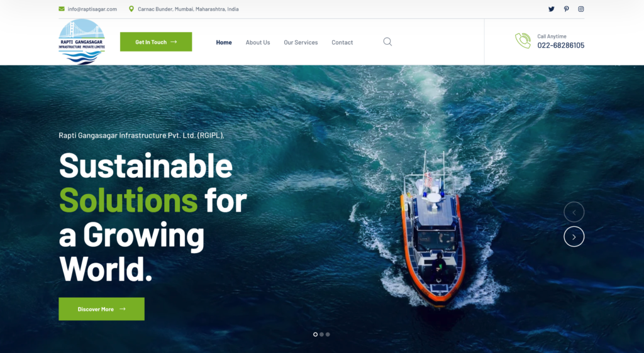Open the Instagram social icon
Screen dimensions: 644x353
(x=580, y=9)
